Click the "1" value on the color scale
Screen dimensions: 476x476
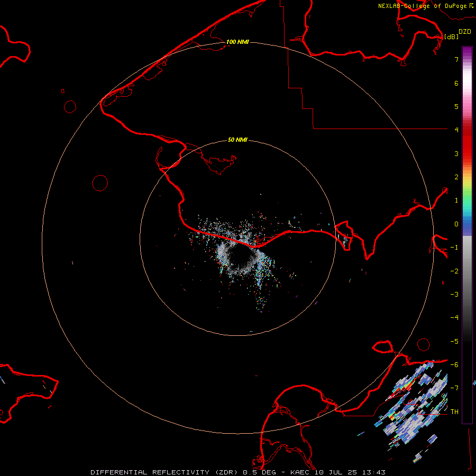[456, 200]
